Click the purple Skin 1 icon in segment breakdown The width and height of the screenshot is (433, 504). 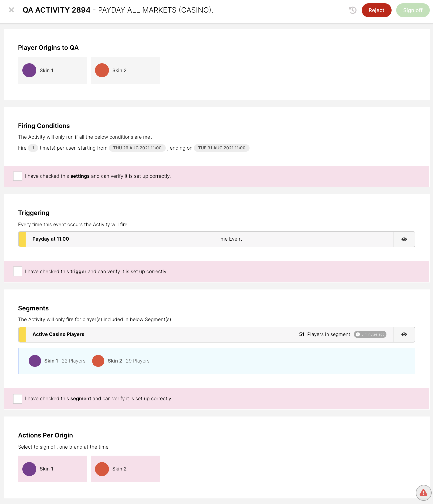click(x=35, y=361)
